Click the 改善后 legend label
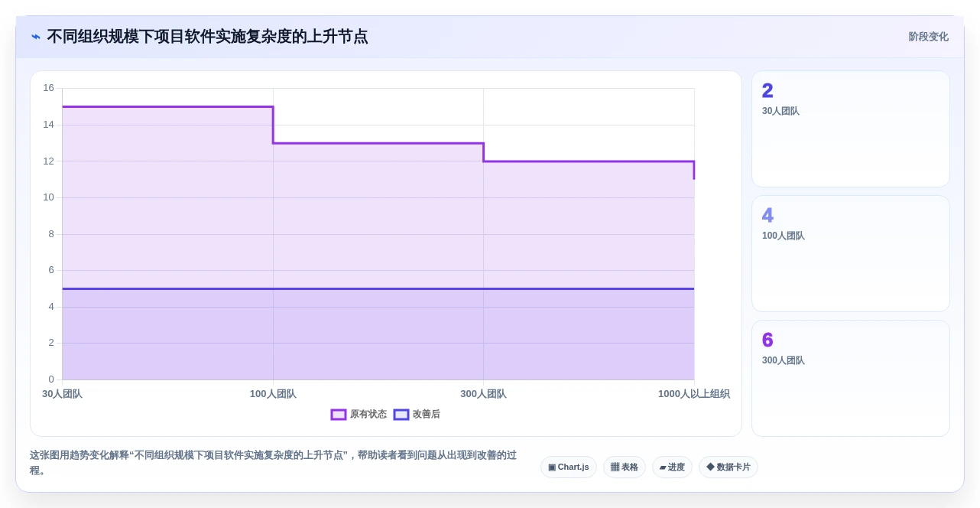This screenshot has height=508, width=980. (x=427, y=415)
